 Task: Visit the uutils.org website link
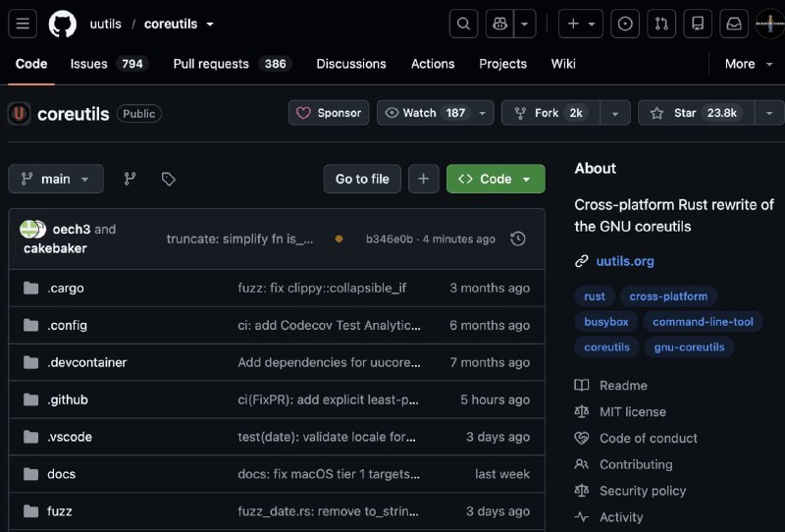[x=625, y=261]
